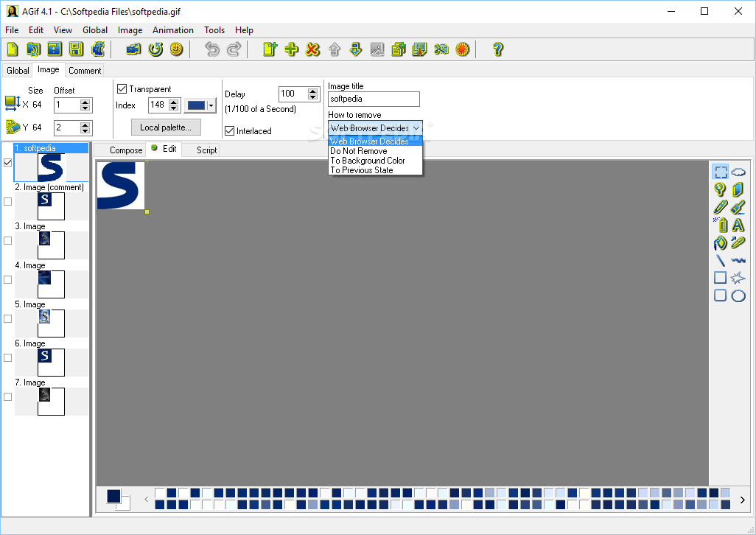756x535 pixels.
Task: Select the ellipse shape tool
Action: point(738,296)
